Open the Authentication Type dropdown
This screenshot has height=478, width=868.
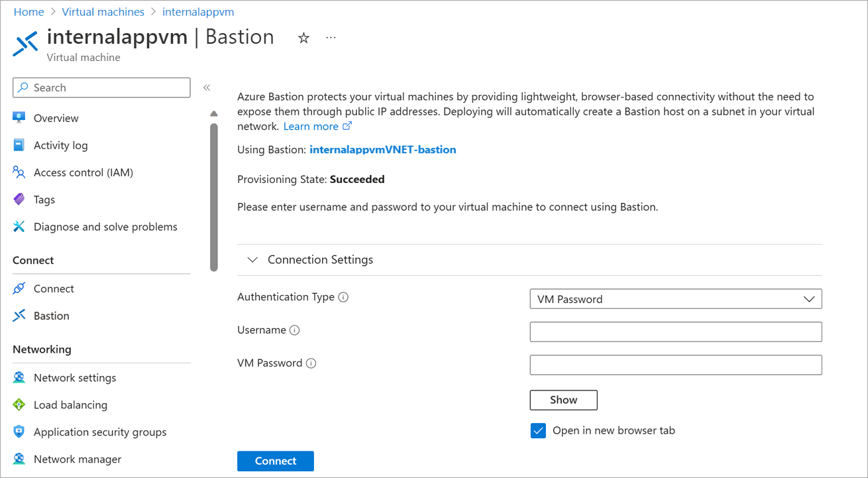(676, 299)
